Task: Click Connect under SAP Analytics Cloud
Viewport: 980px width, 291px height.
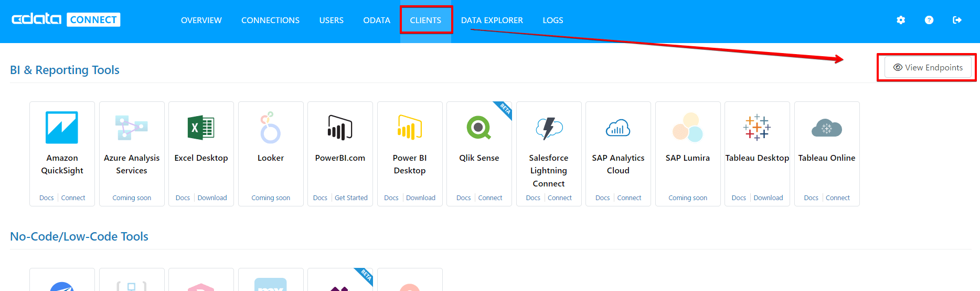Action: pyautogui.click(x=629, y=198)
